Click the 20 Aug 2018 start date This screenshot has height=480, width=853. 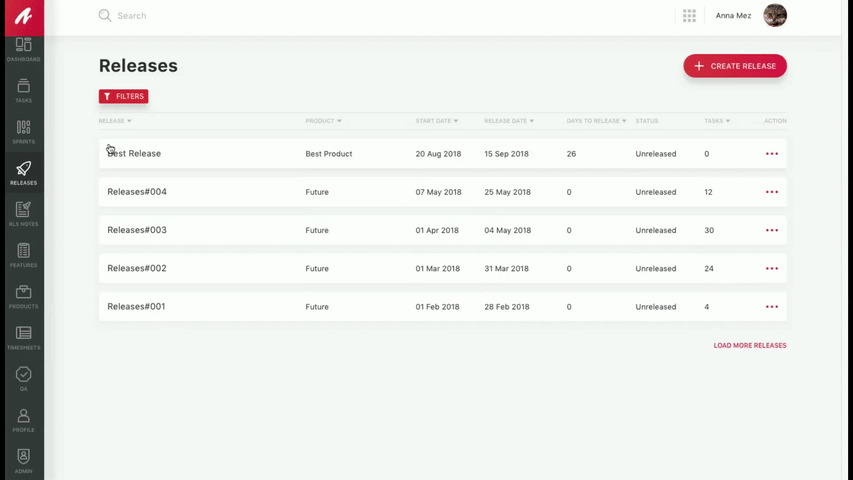[x=438, y=154]
